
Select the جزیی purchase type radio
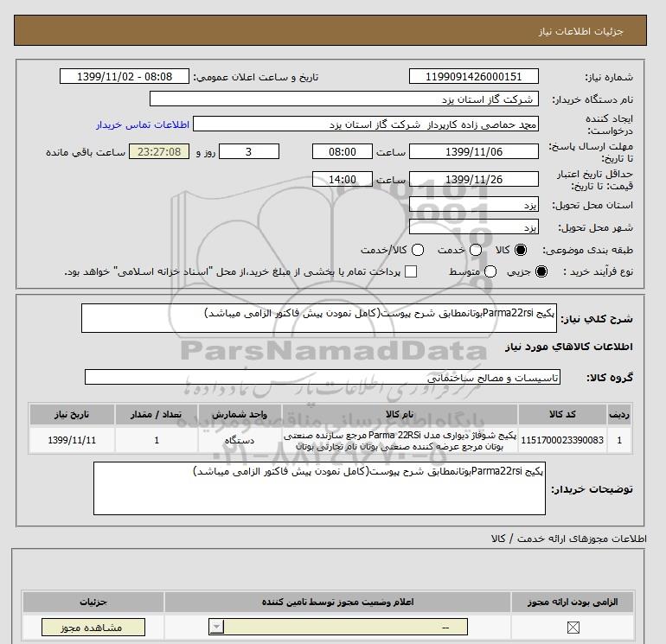[541, 271]
